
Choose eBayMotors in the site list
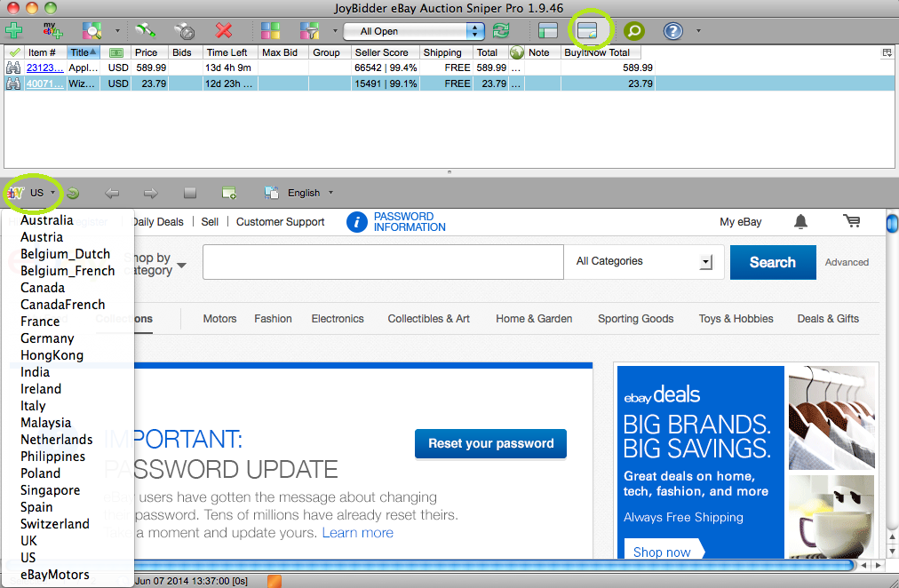55,575
